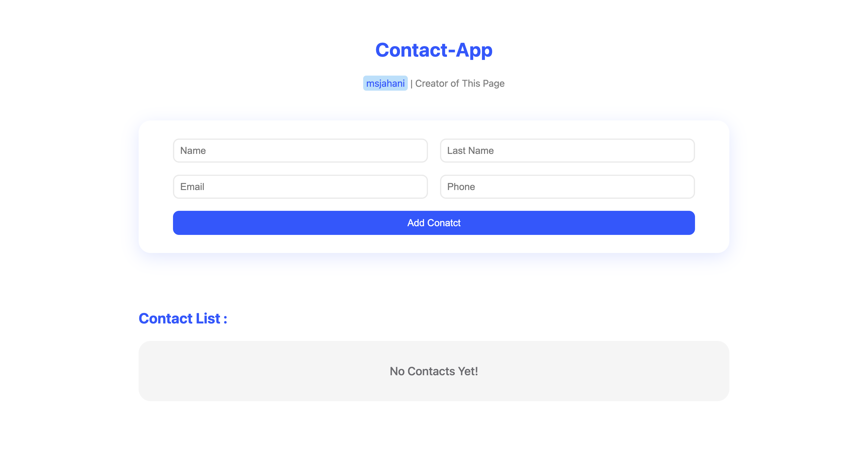The height and width of the screenshot is (468, 868).
Task: Click the msjahani creator link
Action: point(385,83)
